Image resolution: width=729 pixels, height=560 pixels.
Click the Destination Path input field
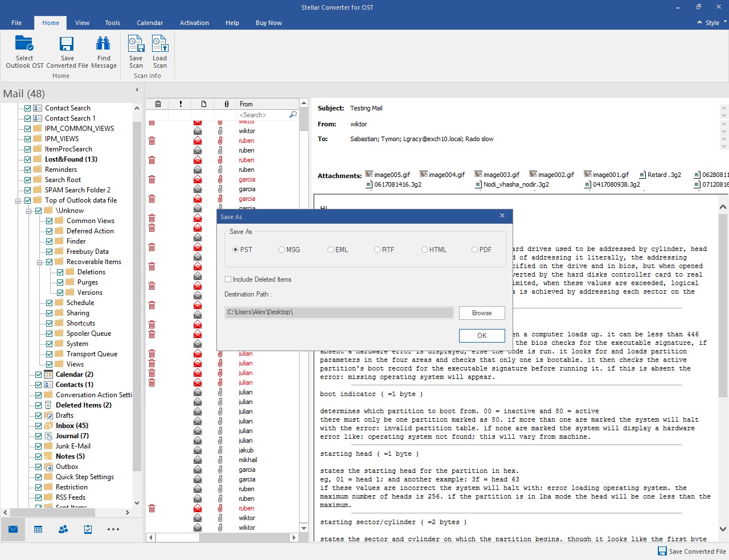point(339,312)
